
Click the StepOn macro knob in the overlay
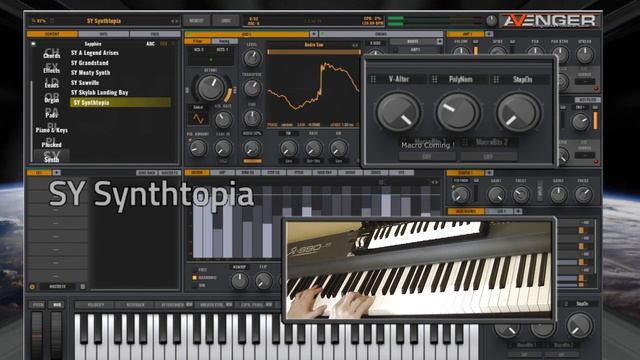[x=518, y=112]
